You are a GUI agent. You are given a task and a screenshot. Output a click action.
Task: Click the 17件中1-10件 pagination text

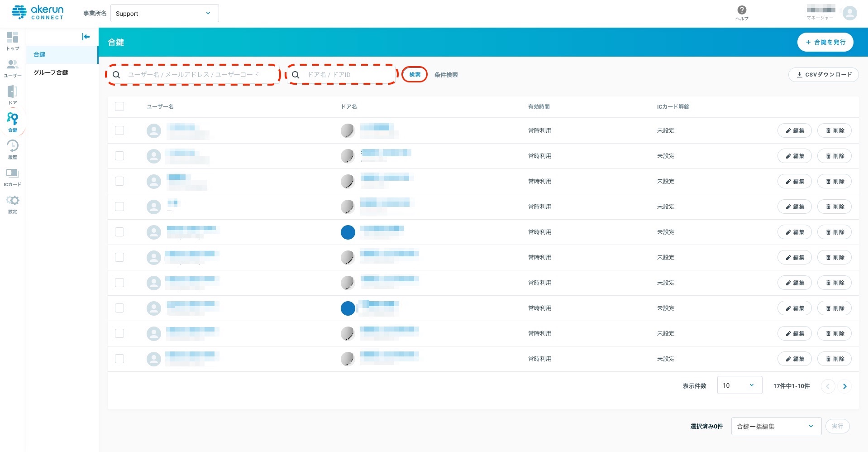(x=792, y=386)
